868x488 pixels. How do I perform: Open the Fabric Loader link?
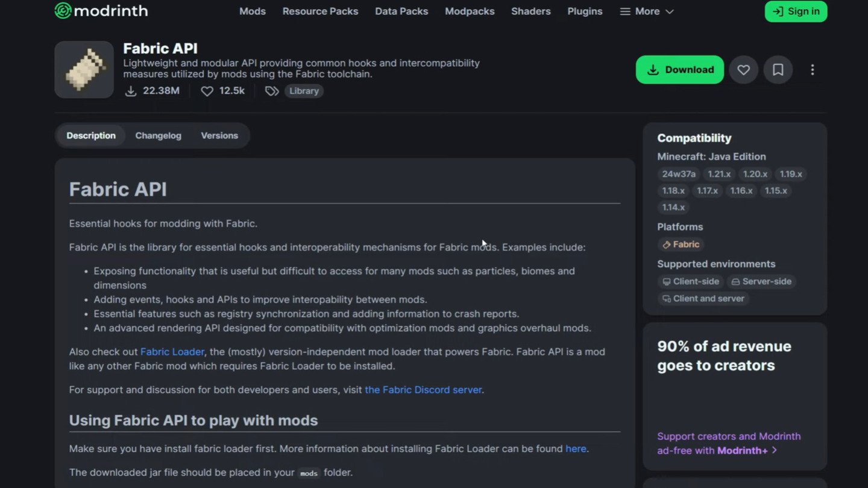pyautogui.click(x=172, y=352)
